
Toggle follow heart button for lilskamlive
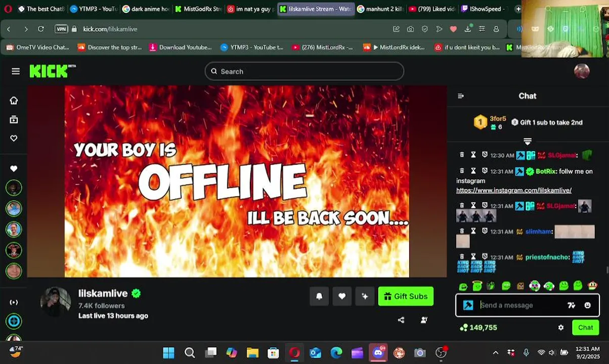[342, 296]
